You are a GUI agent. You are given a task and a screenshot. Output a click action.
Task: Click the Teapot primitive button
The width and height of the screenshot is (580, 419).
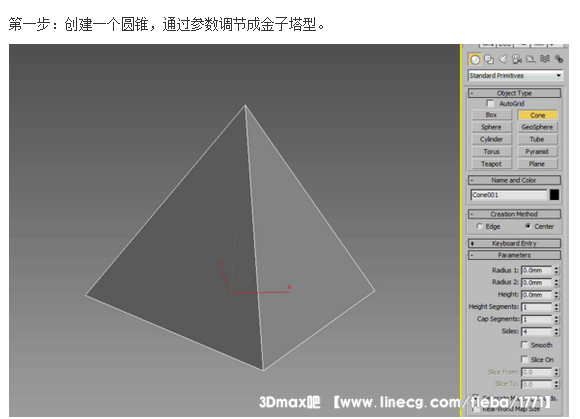pos(492,164)
